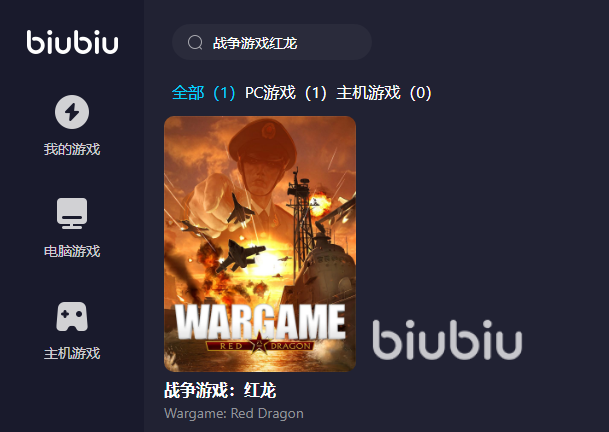The height and width of the screenshot is (432, 609).
Task: Switch to the PC游戏 (1) tab
Action: point(286,93)
